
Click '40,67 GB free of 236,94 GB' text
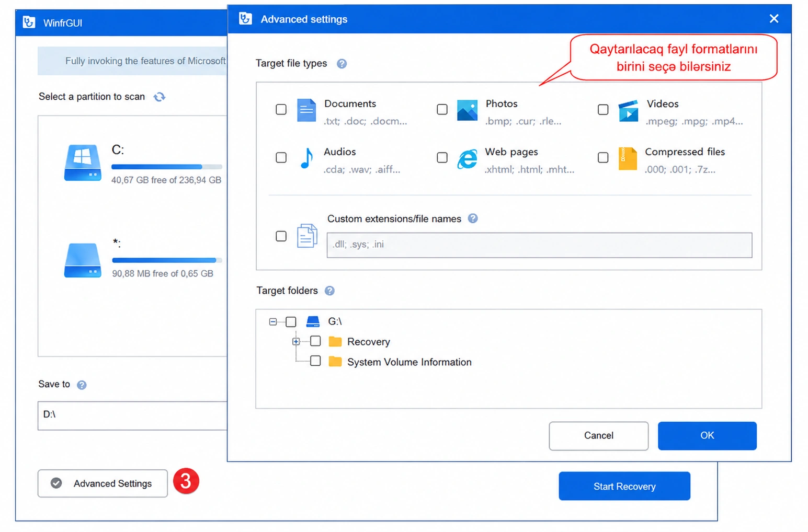(x=166, y=180)
